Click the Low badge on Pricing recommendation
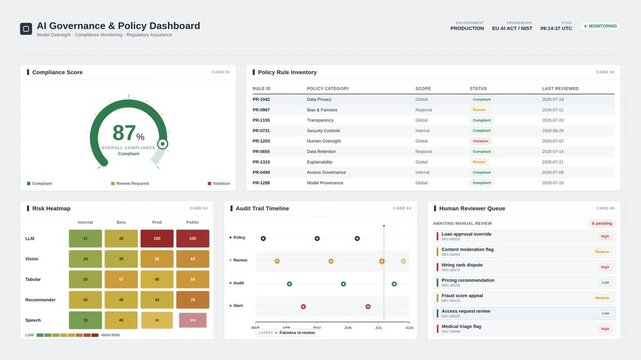Image resolution: width=641 pixels, height=360 pixels. click(x=605, y=283)
